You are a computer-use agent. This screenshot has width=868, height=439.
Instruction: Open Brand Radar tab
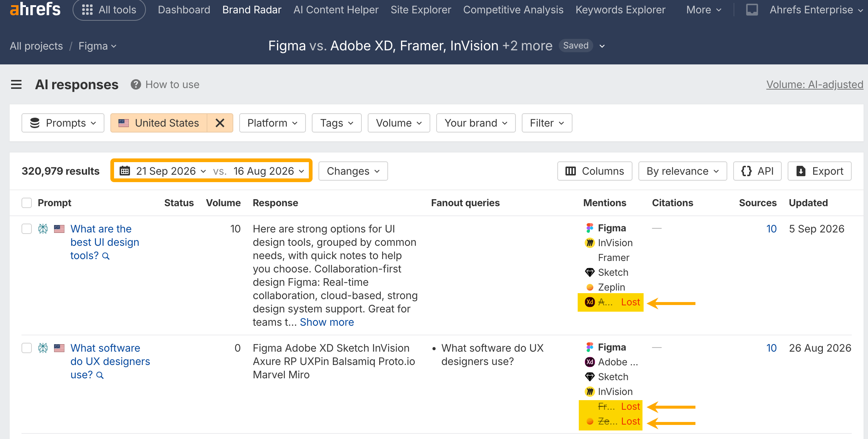(252, 10)
